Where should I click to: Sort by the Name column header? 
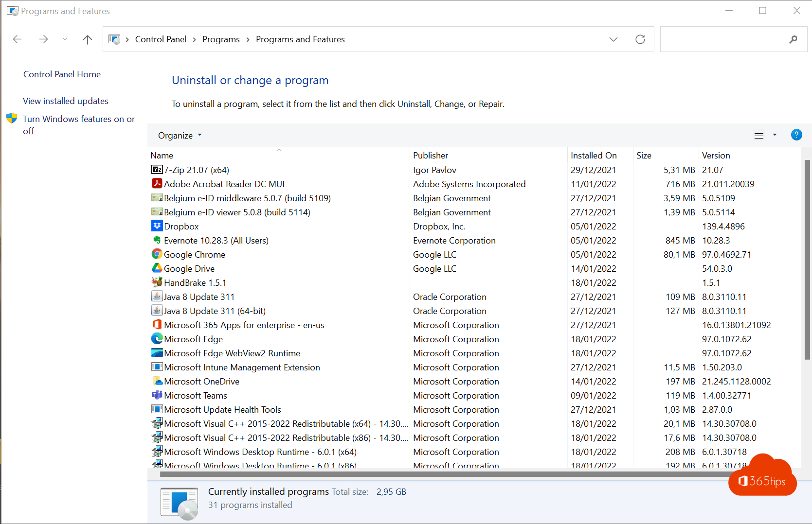click(278, 155)
